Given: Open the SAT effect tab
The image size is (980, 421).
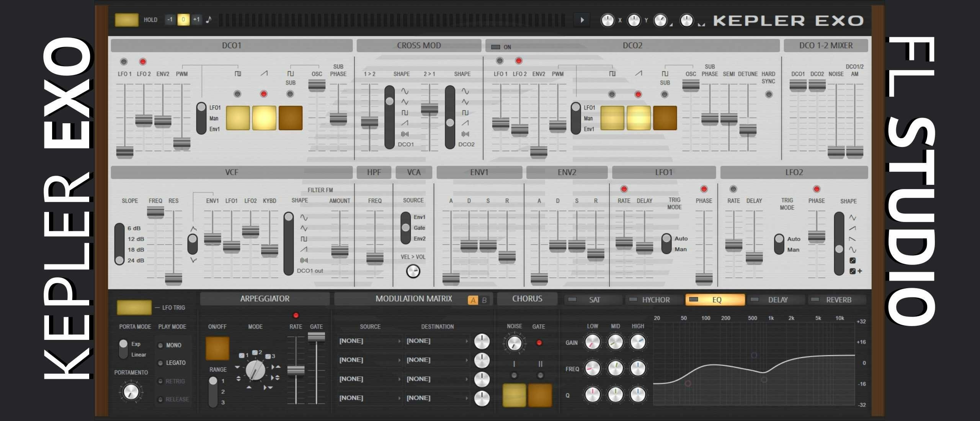Looking at the screenshot, I should 593,300.
